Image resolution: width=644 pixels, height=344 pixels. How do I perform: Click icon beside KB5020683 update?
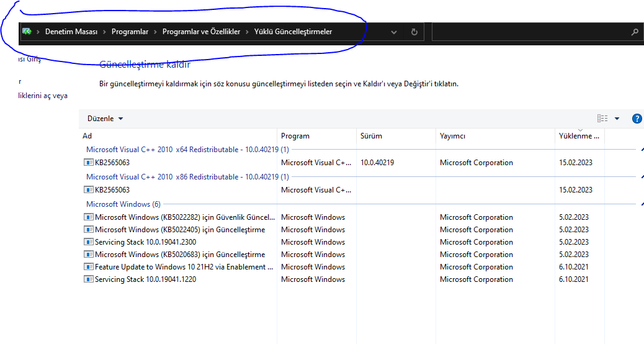pyautogui.click(x=88, y=254)
